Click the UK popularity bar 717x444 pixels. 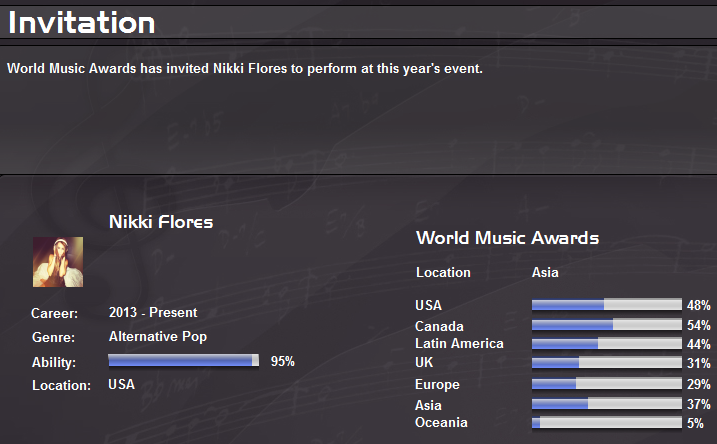[x=606, y=362]
